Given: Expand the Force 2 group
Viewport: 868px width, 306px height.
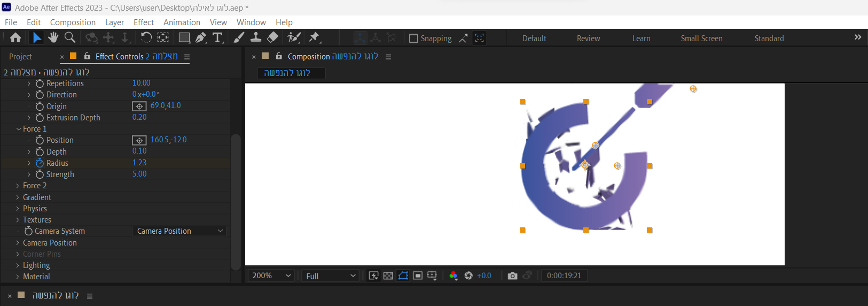Looking at the screenshot, I should (x=18, y=186).
